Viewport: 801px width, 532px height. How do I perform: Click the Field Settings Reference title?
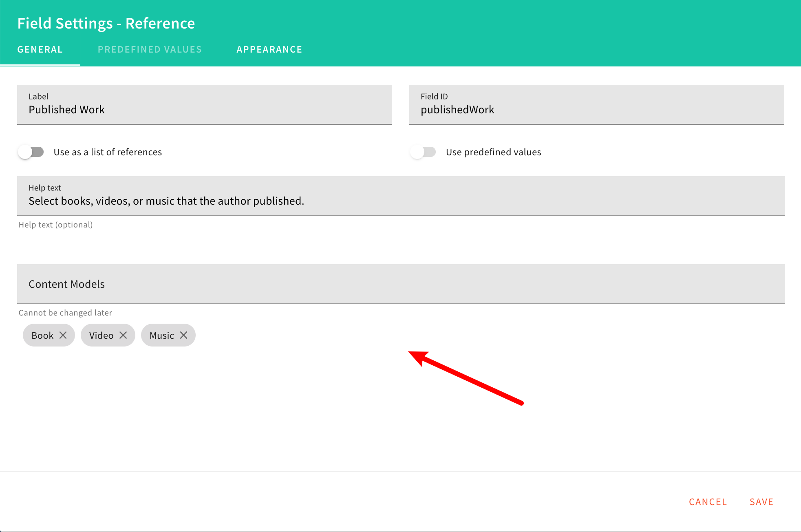(x=106, y=23)
